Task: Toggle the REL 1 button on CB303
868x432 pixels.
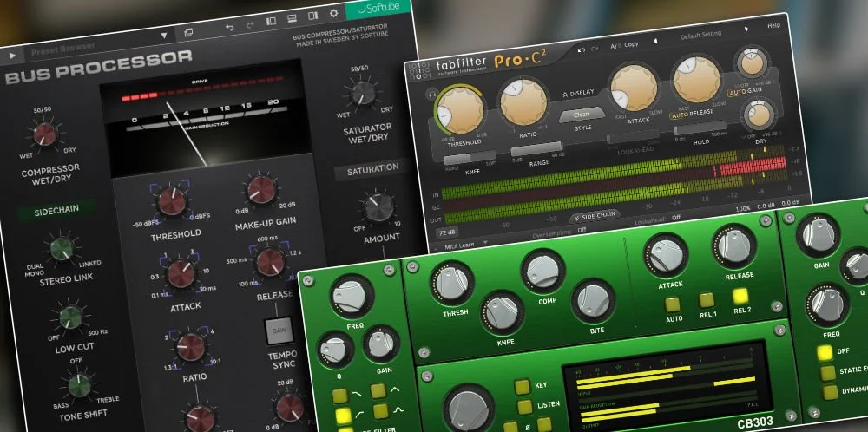Action: click(x=707, y=300)
